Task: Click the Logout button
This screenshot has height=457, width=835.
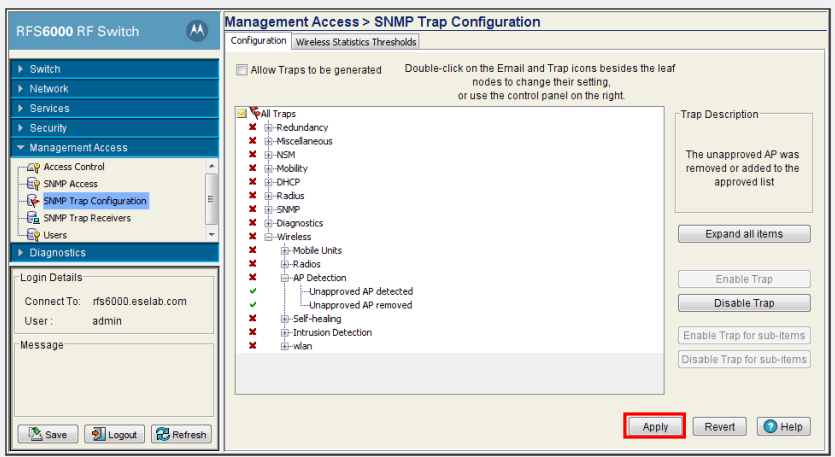Action: click(114, 434)
